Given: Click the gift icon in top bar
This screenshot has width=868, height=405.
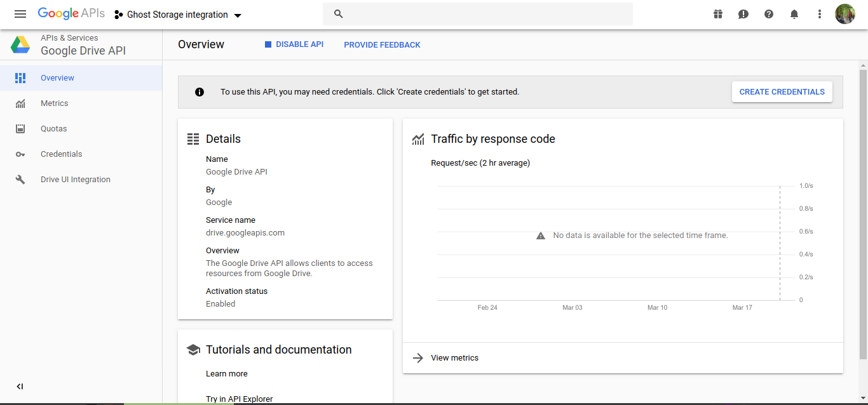Looking at the screenshot, I should [718, 14].
